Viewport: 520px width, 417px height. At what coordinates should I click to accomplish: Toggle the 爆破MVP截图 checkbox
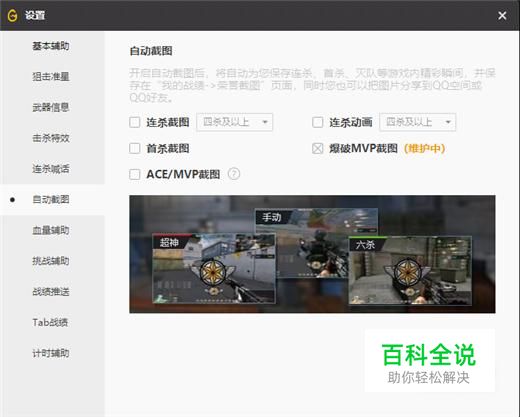318,148
